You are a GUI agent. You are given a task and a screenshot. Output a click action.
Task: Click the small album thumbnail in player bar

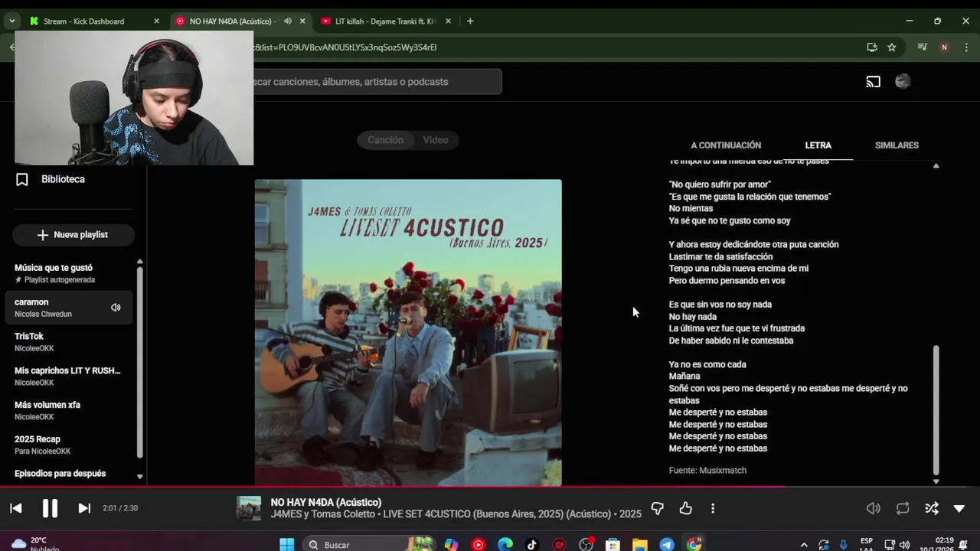248,508
